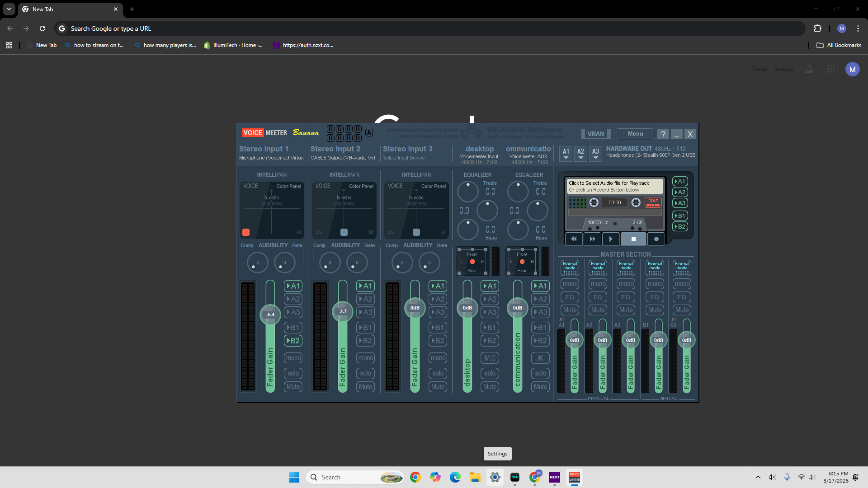Select the New Tab browser tab
Image resolution: width=868 pixels, height=488 pixels.
pyautogui.click(x=70, y=9)
